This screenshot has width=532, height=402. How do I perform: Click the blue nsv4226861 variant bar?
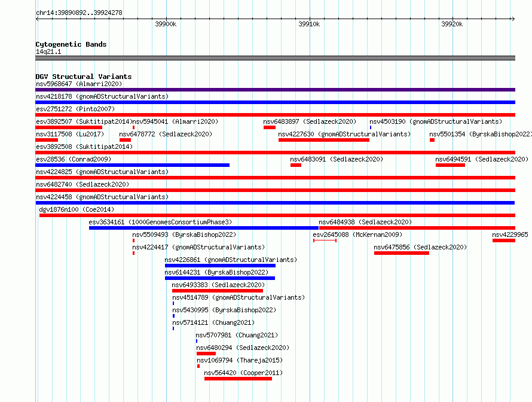click(x=220, y=266)
